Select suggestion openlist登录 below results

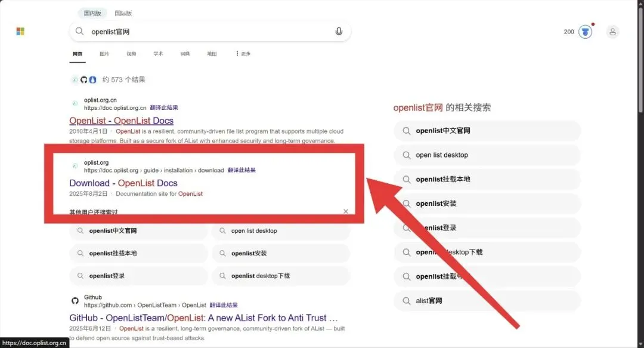pyautogui.click(x=138, y=276)
